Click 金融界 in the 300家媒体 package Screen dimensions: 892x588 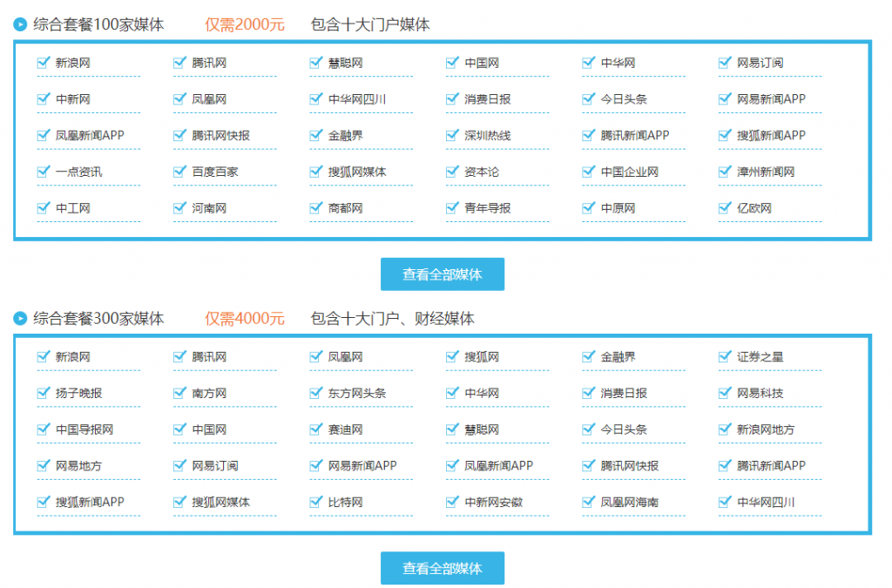click(618, 357)
